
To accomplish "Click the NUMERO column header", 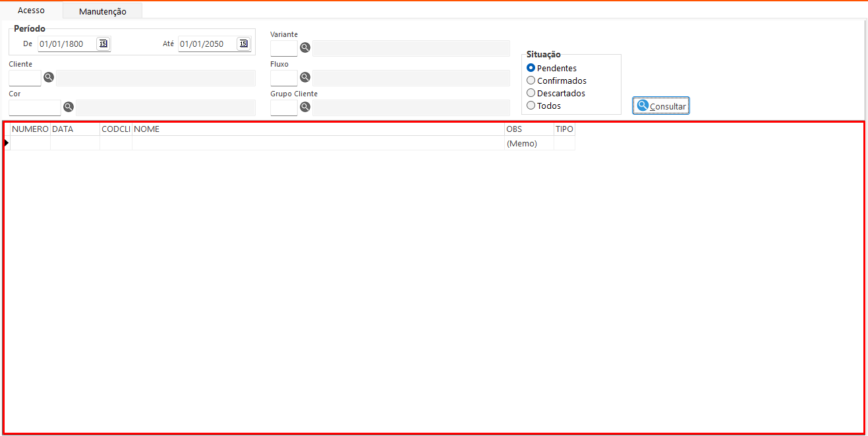I will [30, 129].
